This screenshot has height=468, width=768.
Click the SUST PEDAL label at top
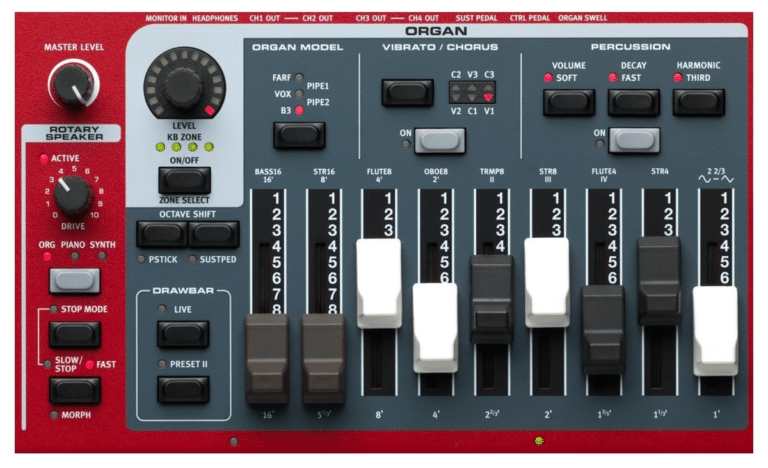[476, 18]
